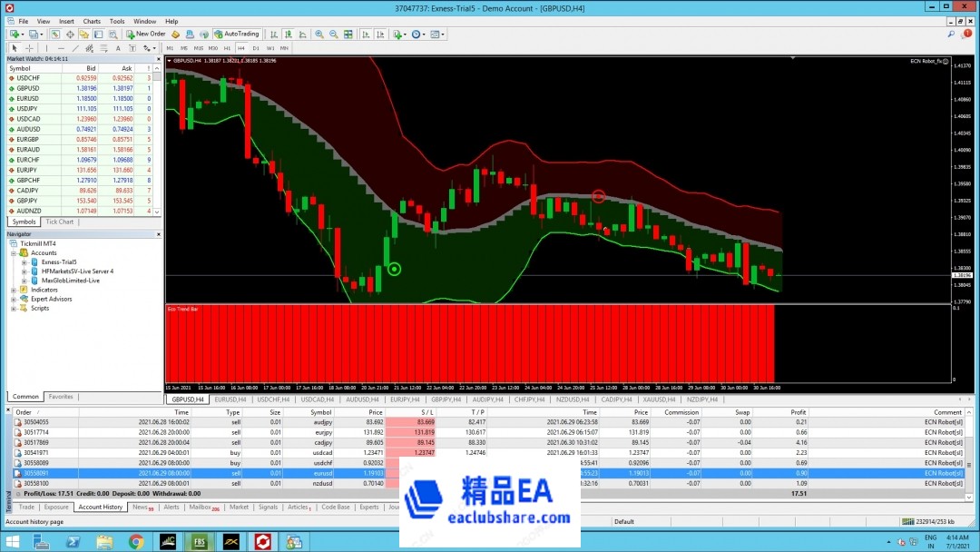Expand the Exness-Trial5 account node
This screenshot has width=980, height=552.
coord(24,262)
